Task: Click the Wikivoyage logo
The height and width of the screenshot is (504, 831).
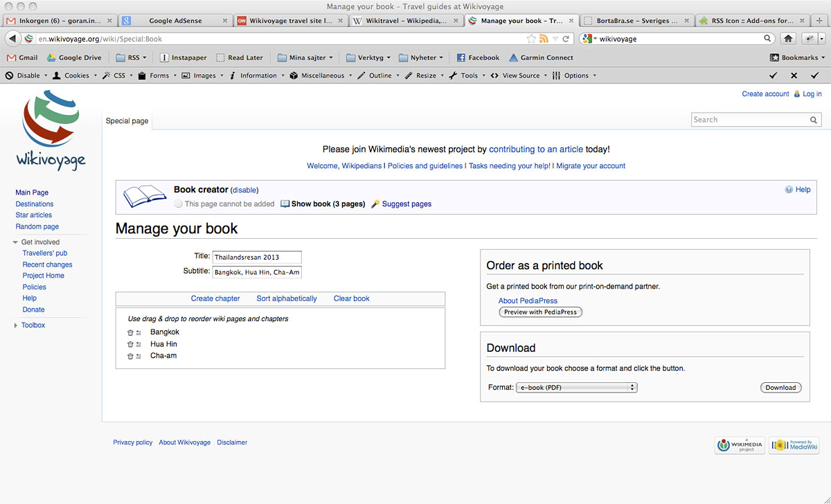Action: pyautogui.click(x=51, y=131)
